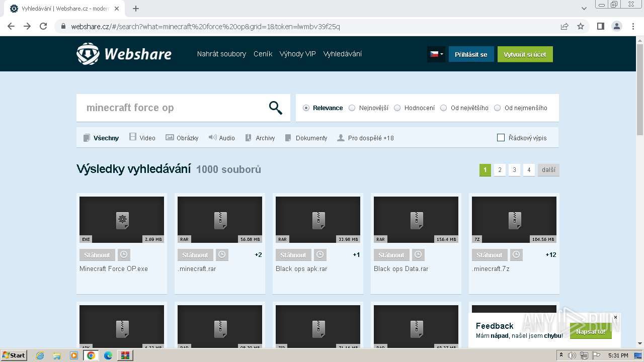
Task: Filter by Audio files
Action: point(222,138)
